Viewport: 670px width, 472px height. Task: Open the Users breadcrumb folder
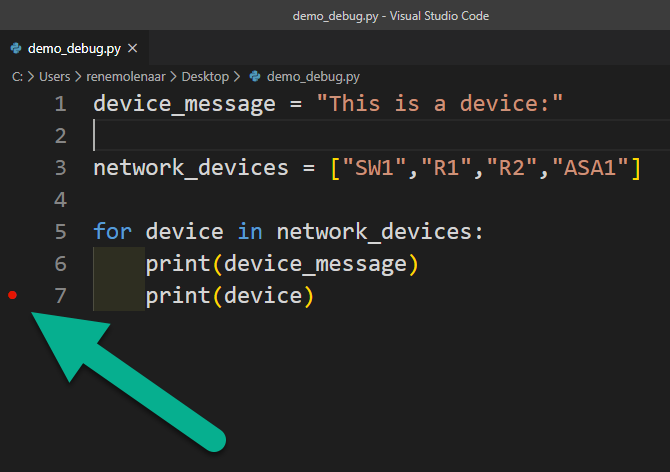click(54, 76)
